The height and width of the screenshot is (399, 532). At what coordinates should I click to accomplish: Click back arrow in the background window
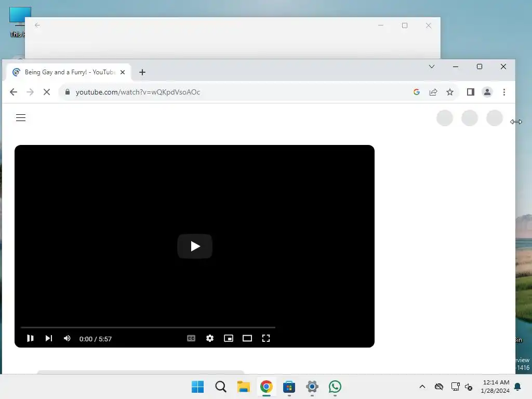pyautogui.click(x=37, y=25)
